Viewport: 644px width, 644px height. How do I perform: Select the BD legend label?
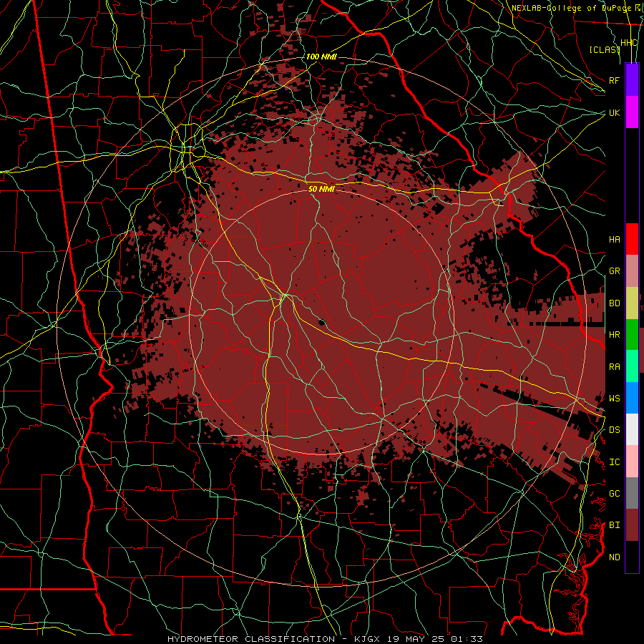(614, 303)
